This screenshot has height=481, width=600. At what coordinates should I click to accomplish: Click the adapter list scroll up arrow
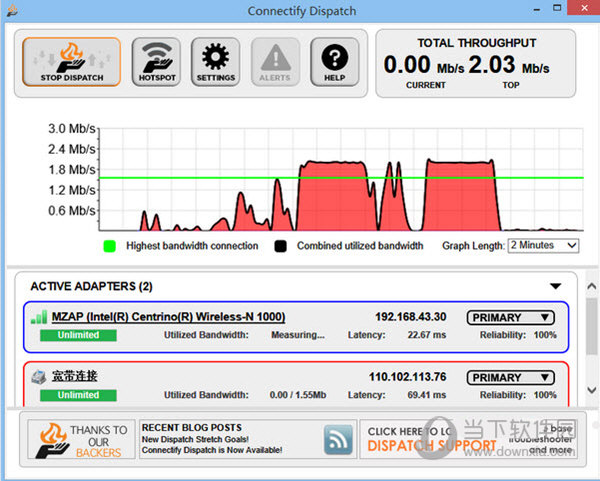[x=592, y=286]
